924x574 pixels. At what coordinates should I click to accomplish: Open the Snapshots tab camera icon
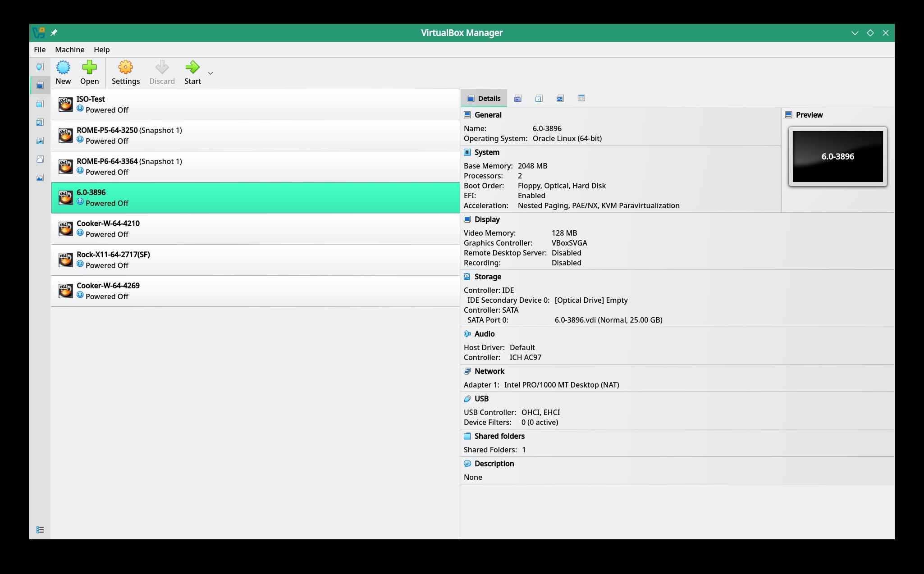(517, 99)
